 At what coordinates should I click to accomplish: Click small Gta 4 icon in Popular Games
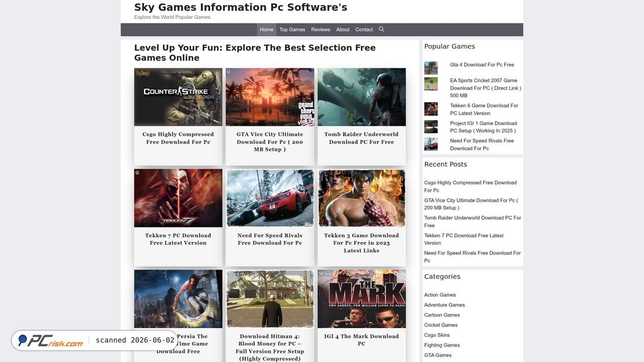[431, 68]
